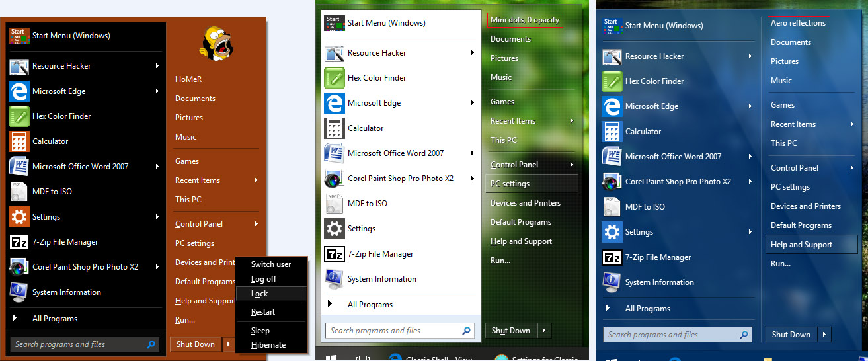Open Hex Color Finder icon in black Homer menu

point(19,116)
